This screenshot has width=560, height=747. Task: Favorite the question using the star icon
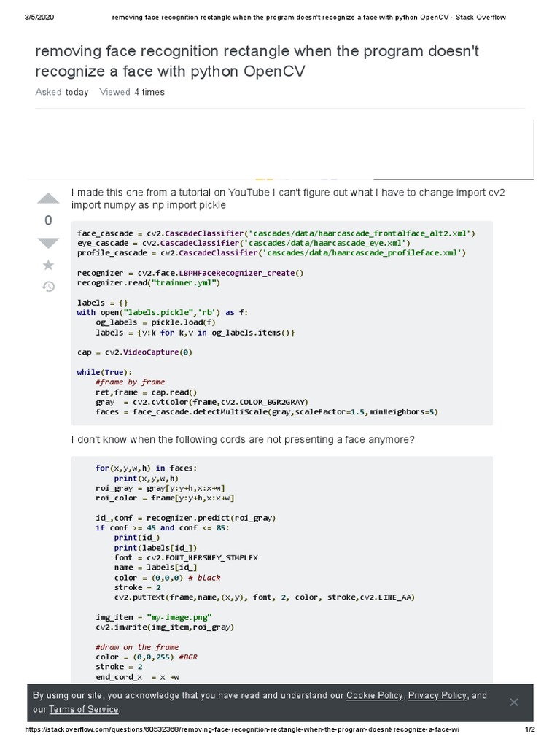pos(48,264)
